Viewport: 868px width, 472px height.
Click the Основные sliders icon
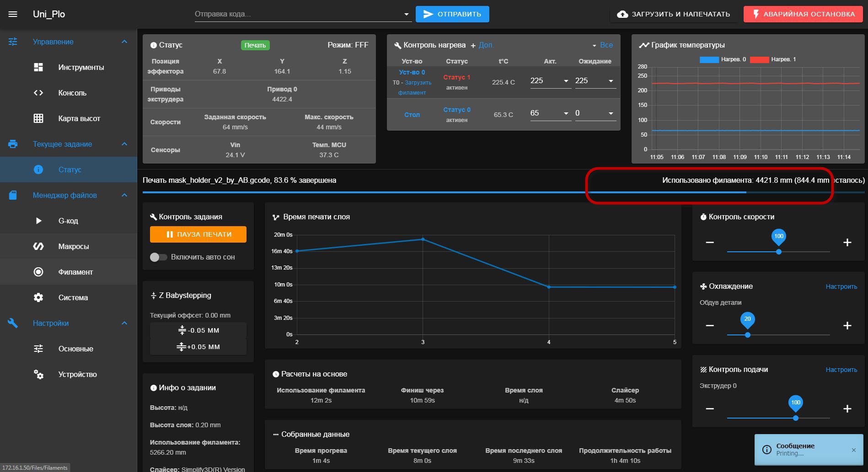click(38, 349)
